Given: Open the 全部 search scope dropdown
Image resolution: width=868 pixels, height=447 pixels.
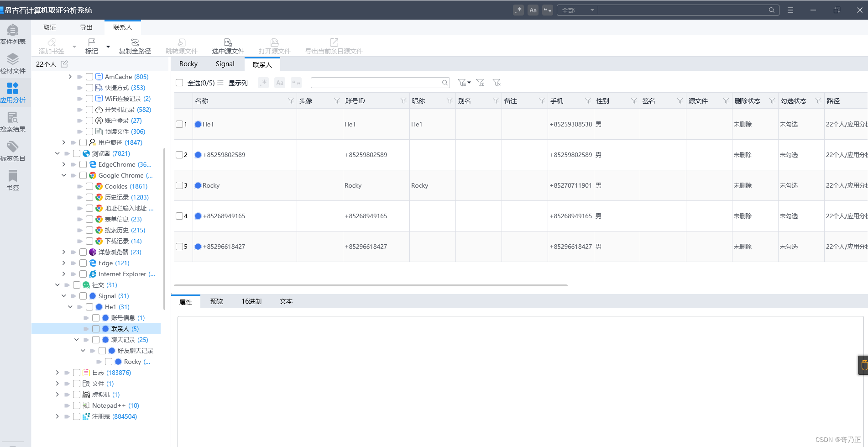Looking at the screenshot, I should 577,10.
